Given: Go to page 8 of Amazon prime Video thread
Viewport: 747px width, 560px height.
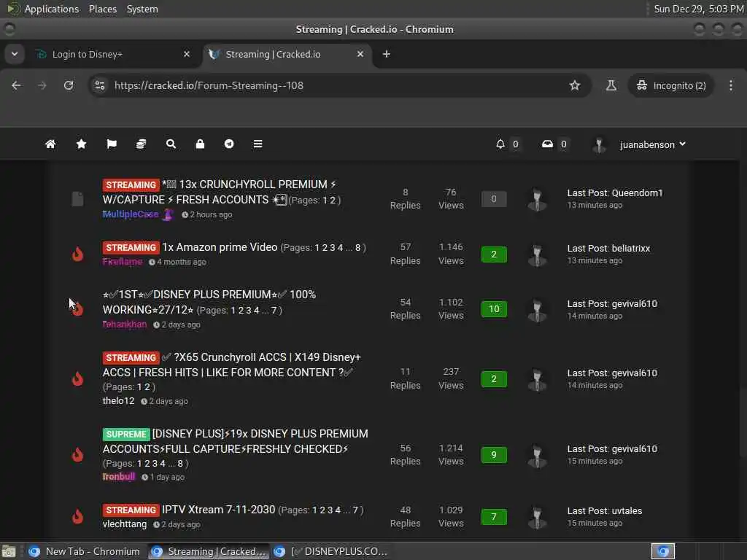Looking at the screenshot, I should pyautogui.click(x=357, y=248).
